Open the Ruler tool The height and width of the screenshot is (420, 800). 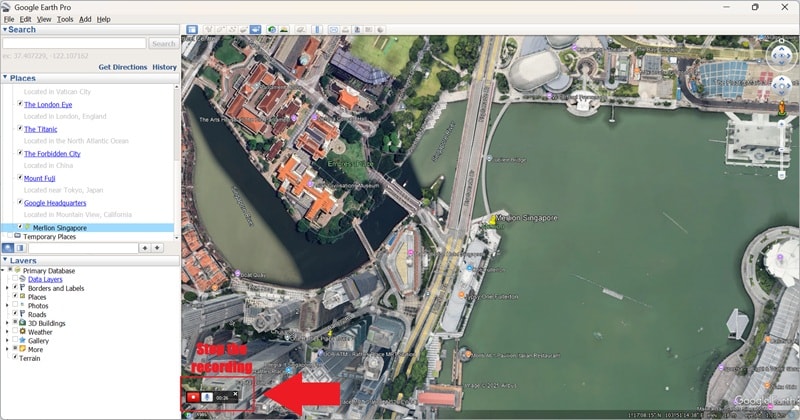coord(317,30)
